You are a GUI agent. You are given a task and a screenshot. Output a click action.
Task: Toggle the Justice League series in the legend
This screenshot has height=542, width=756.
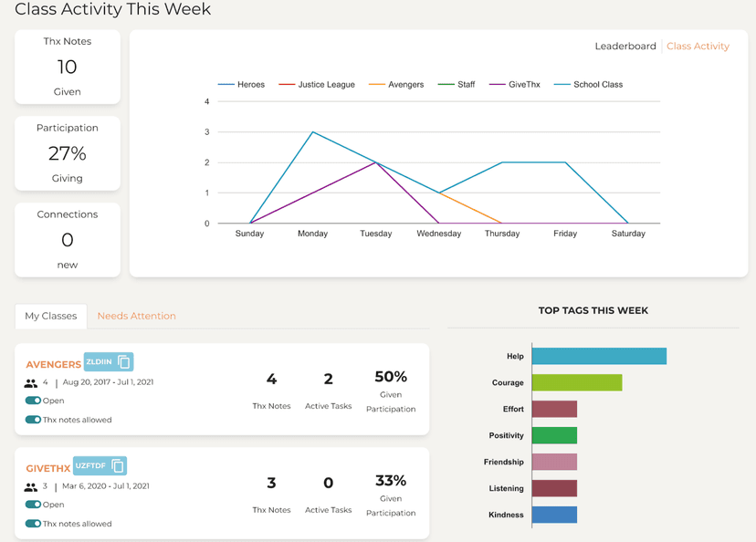(x=328, y=83)
